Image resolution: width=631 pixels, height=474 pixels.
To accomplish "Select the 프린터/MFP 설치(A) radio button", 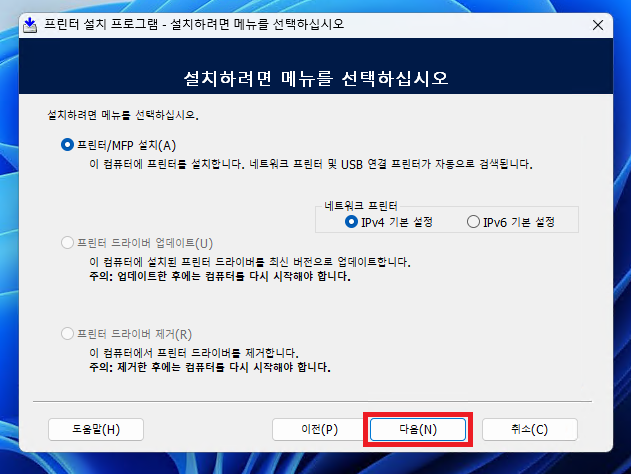I will tap(68, 144).
